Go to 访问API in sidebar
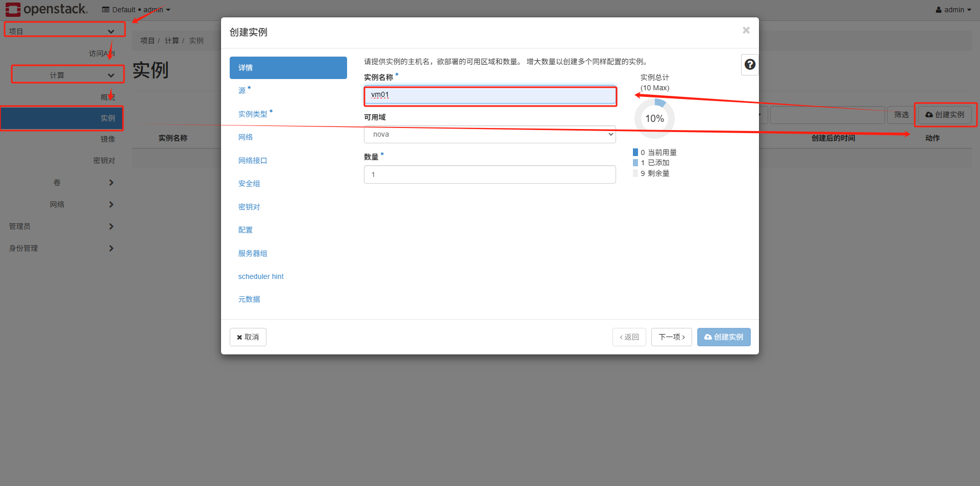The height and width of the screenshot is (486, 980). pyautogui.click(x=102, y=54)
